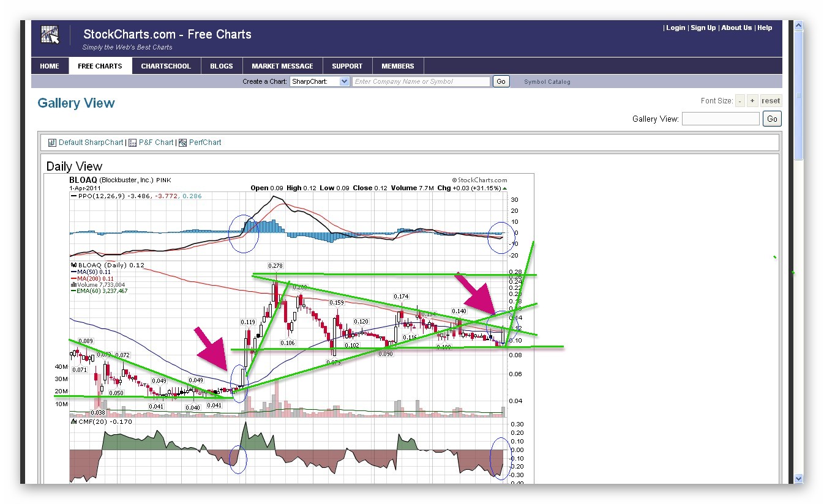Image resolution: width=824 pixels, height=504 pixels.
Task: Click the Login link
Action: coord(675,28)
